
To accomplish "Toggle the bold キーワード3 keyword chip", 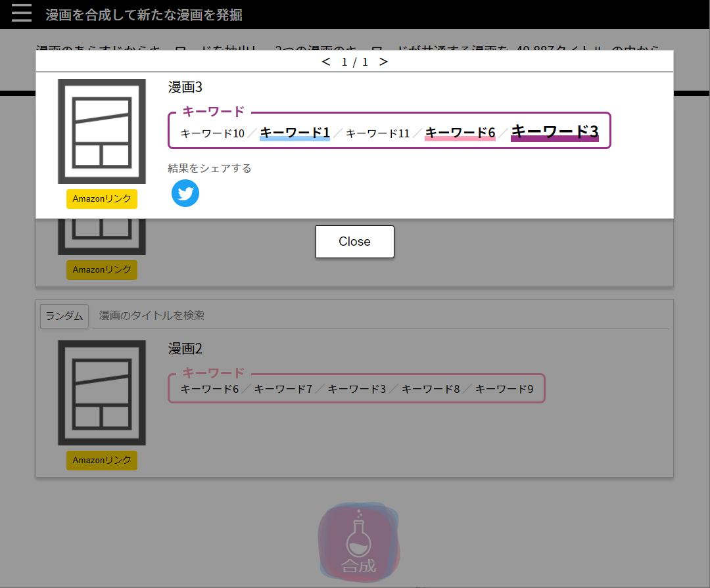I will [x=554, y=131].
